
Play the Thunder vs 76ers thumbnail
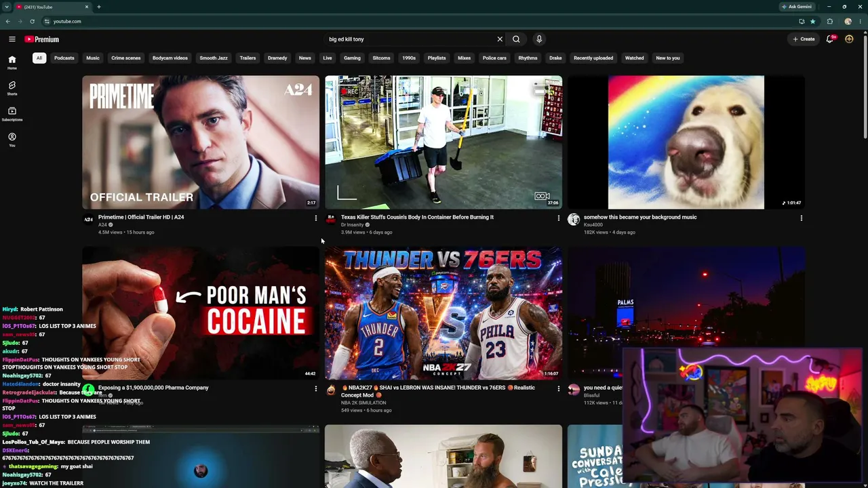443,312
